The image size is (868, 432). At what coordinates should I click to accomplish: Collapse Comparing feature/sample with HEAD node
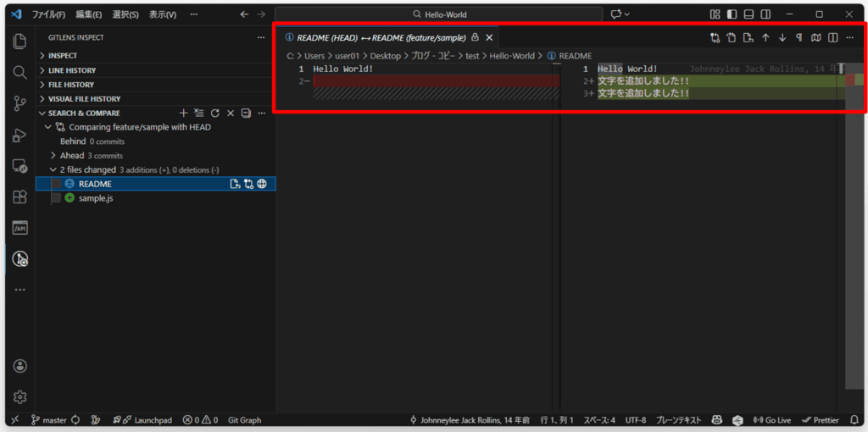(48, 127)
